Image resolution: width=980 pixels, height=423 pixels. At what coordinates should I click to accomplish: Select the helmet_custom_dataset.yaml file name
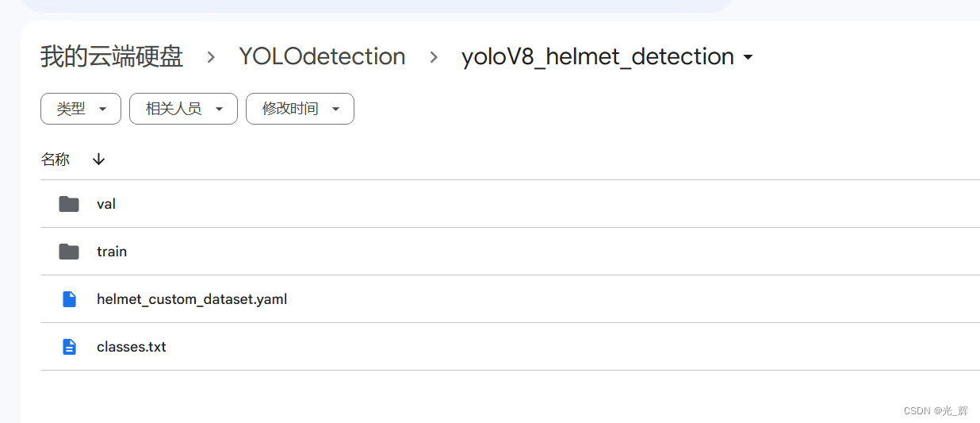(192, 299)
